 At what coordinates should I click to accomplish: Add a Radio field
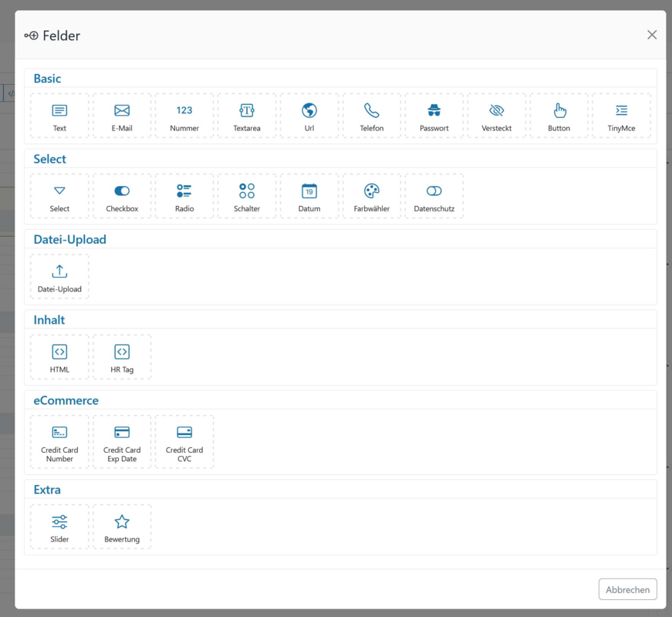click(x=184, y=196)
